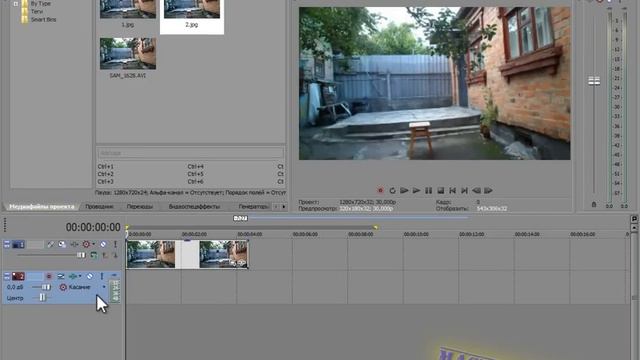Select first image clip on timeline
This screenshot has height=360, width=640.
151,254
